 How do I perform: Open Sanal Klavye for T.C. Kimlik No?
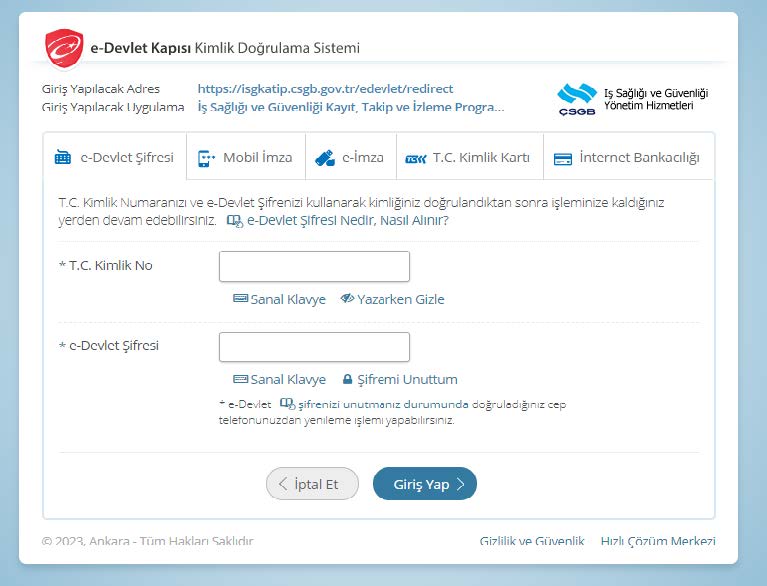point(279,299)
